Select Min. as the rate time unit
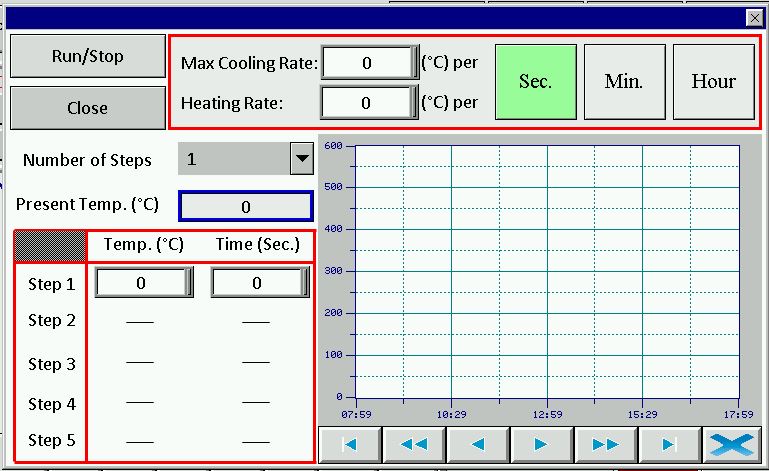 click(x=624, y=81)
